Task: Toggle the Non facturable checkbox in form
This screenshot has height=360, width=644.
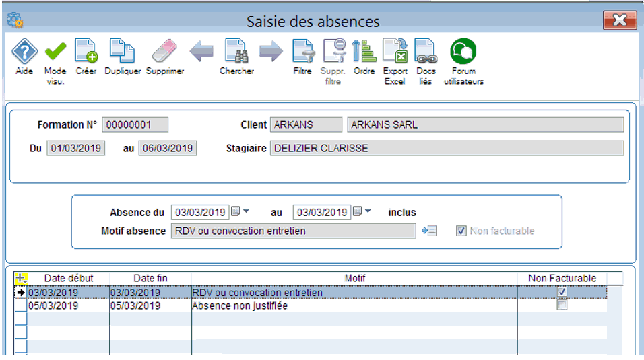Action: pos(461,231)
